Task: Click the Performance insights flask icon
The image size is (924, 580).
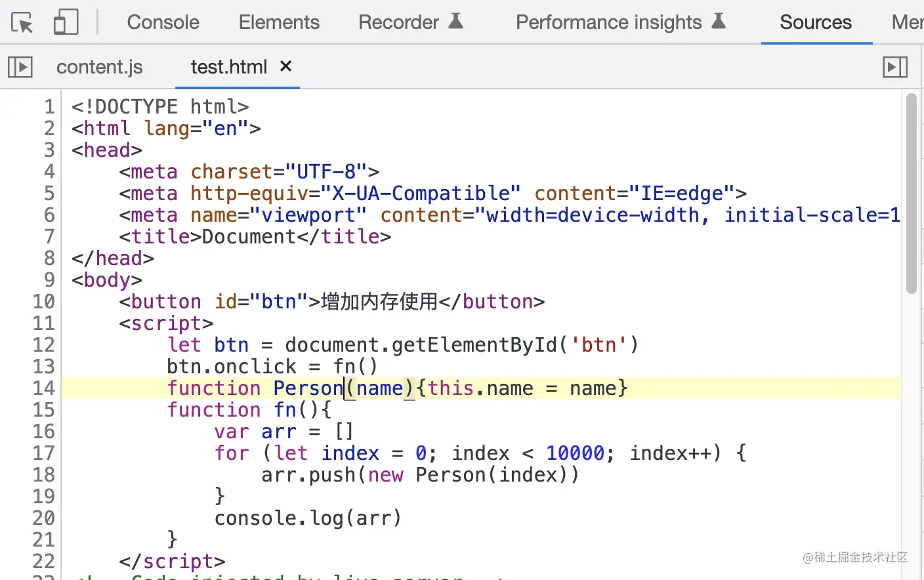Action: [x=719, y=22]
